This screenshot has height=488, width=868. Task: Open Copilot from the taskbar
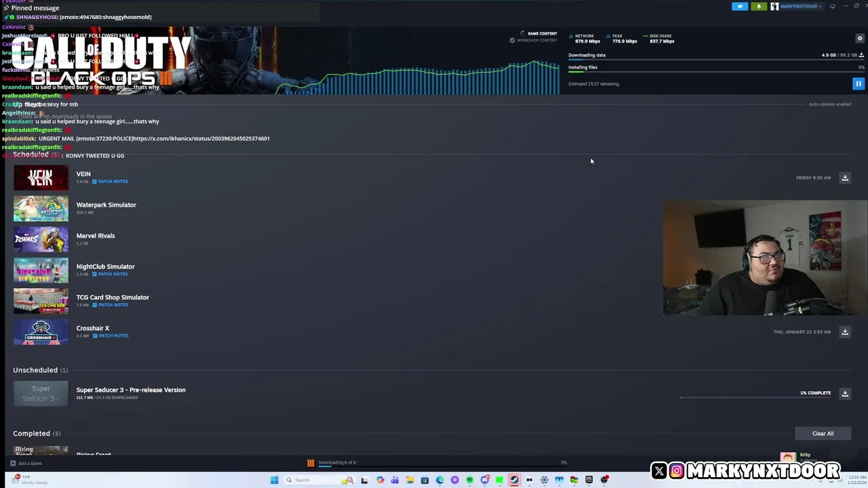(x=380, y=480)
